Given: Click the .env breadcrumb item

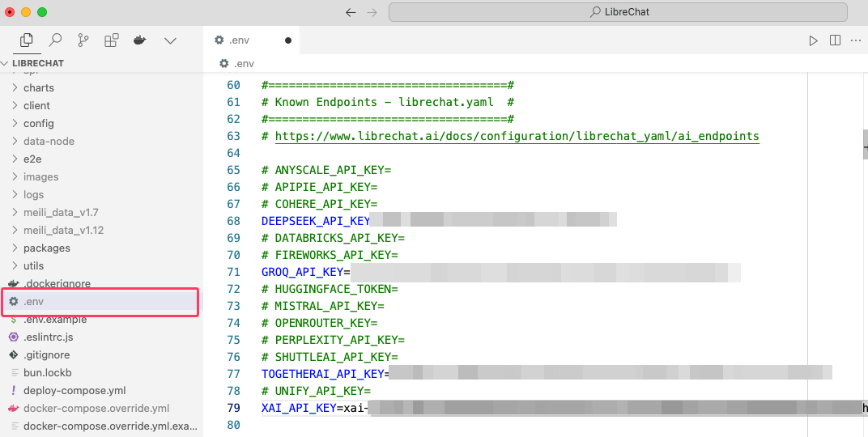Looking at the screenshot, I should coord(243,63).
